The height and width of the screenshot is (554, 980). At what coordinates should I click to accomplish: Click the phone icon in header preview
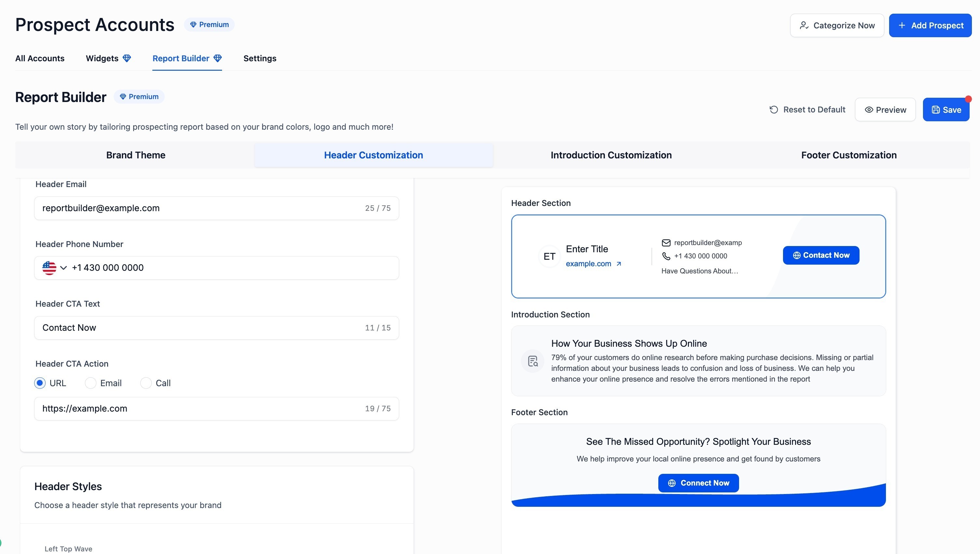click(666, 256)
